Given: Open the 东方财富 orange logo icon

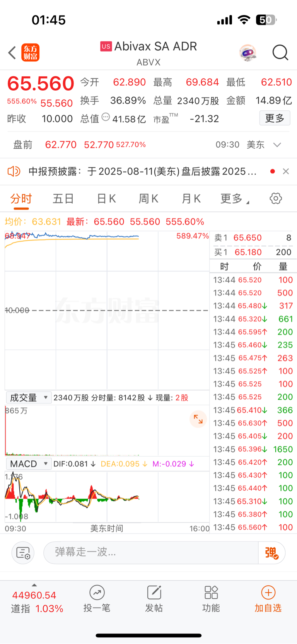Looking at the screenshot, I should click(x=31, y=53).
